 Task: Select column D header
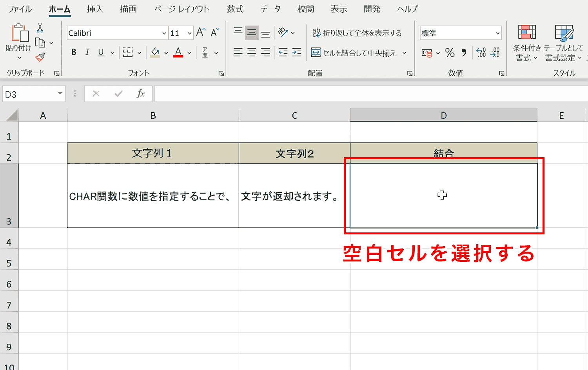(444, 115)
